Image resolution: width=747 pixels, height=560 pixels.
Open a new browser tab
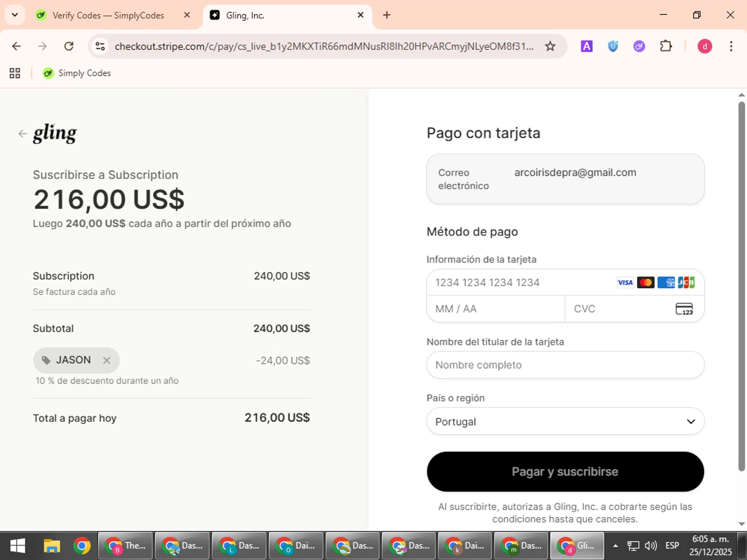386,15
